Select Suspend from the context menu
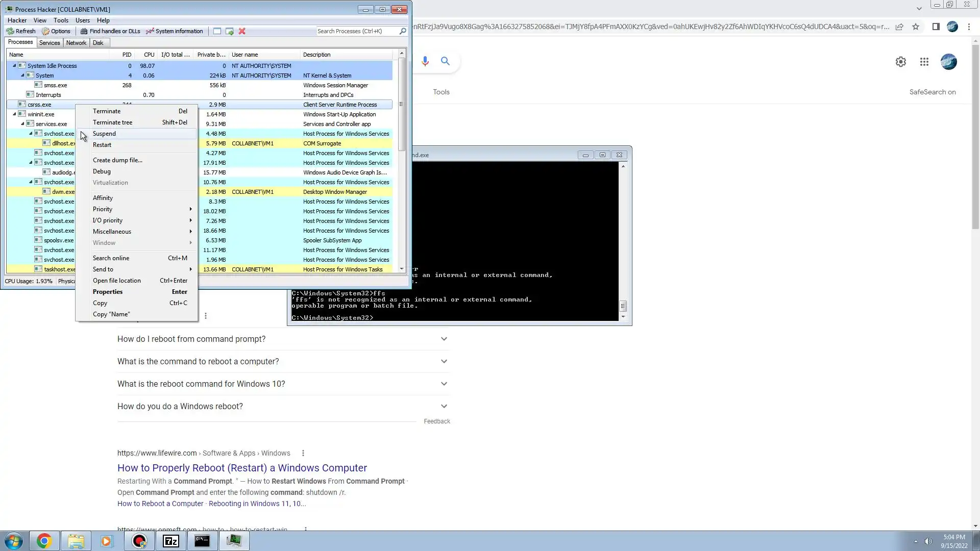The height and width of the screenshot is (551, 980). [105, 134]
